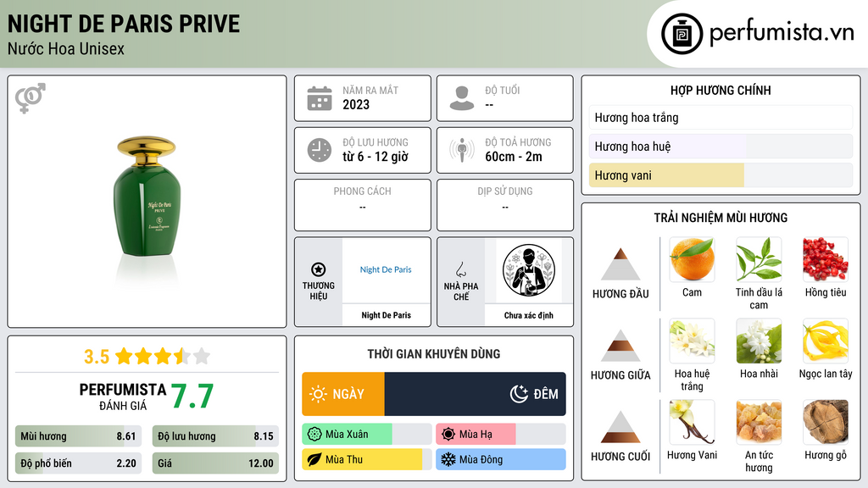Image resolution: width=868 pixels, height=488 pixels.
Task: Click the Mùa Thu season bar
Action: pos(366,459)
